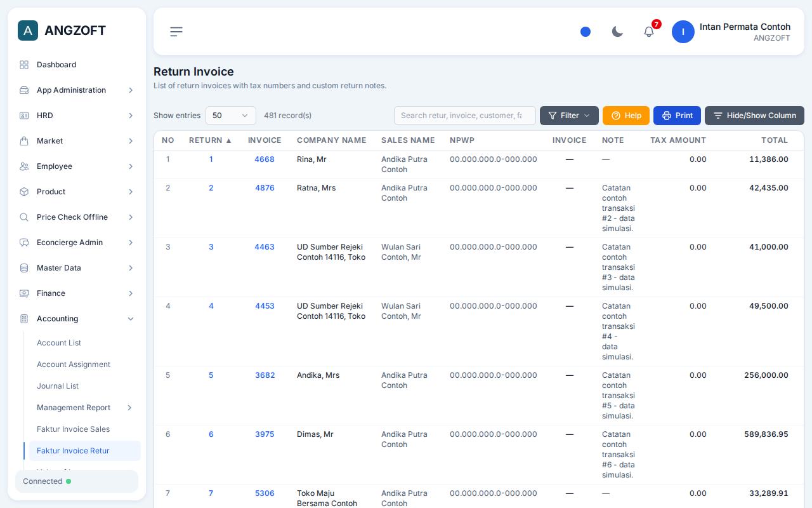Click the search retur, invoice, customer field
Viewport: 812px width, 508px height.
click(465, 116)
